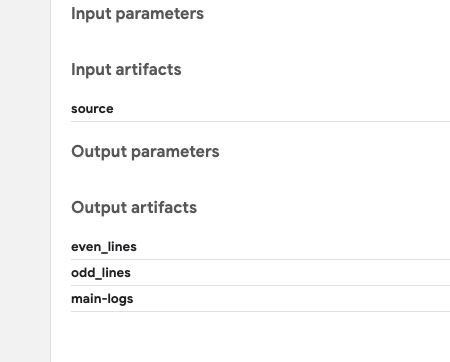Click the divider line beneath the main-logs row
This screenshot has width=450, height=362.
(260, 311)
